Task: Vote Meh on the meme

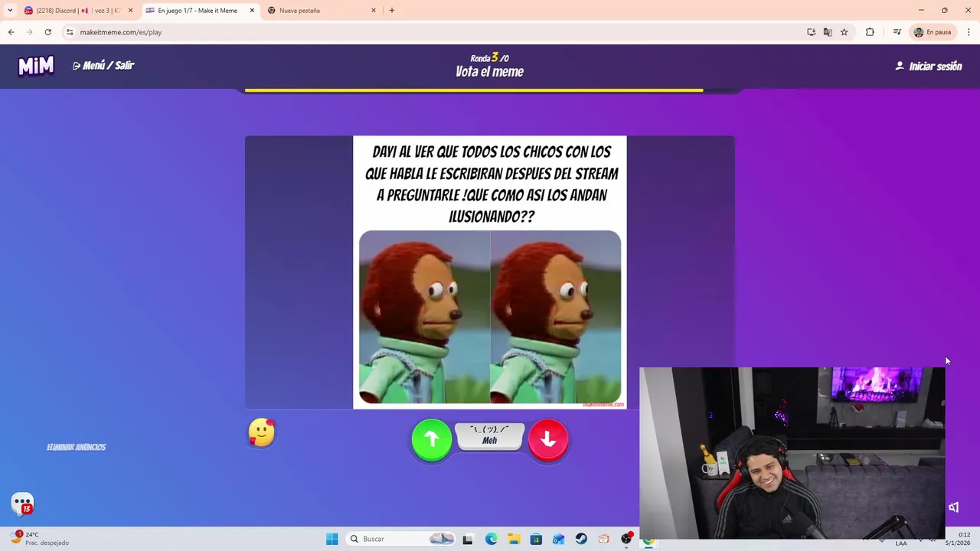Action: (490, 436)
